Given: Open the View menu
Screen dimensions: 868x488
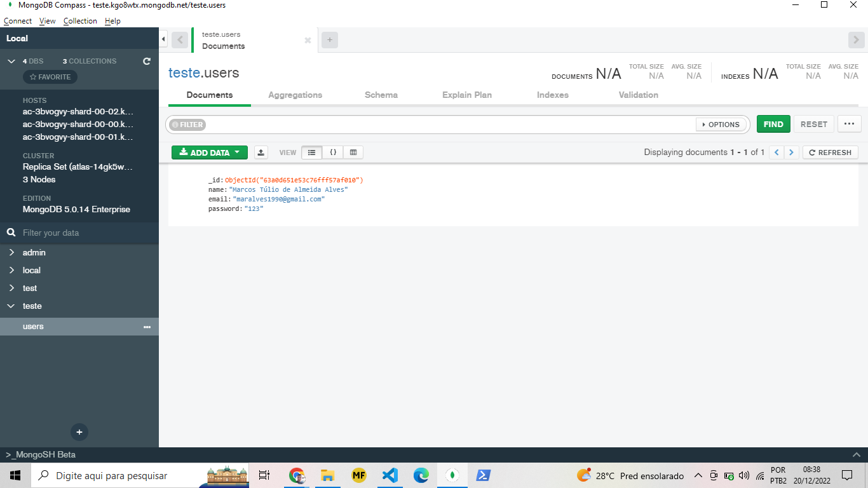Looking at the screenshot, I should 48,21.
